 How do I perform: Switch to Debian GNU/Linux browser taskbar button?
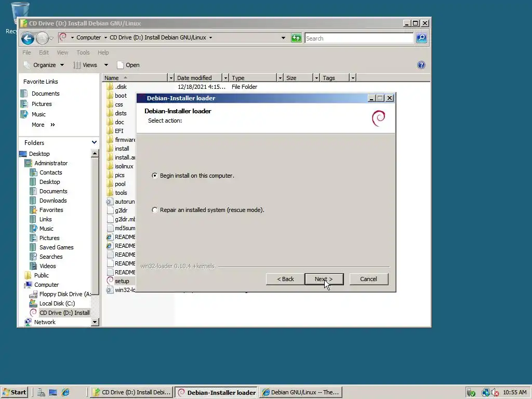point(301,392)
